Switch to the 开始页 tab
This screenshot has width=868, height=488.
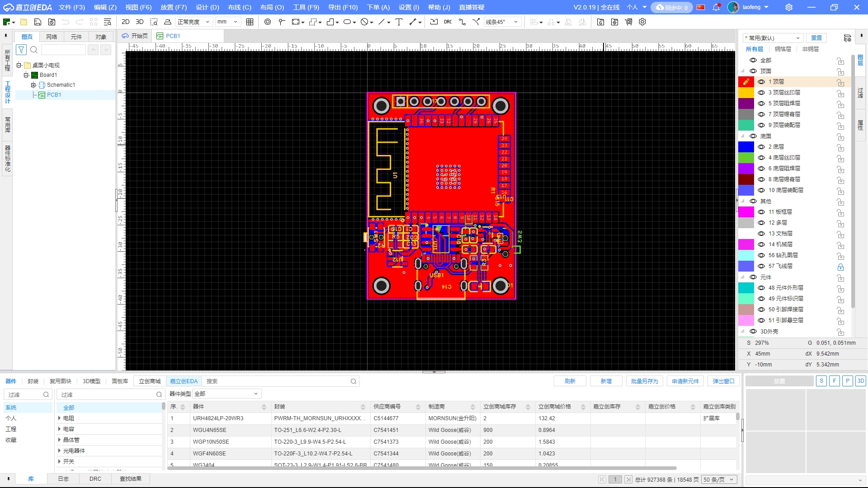click(135, 36)
